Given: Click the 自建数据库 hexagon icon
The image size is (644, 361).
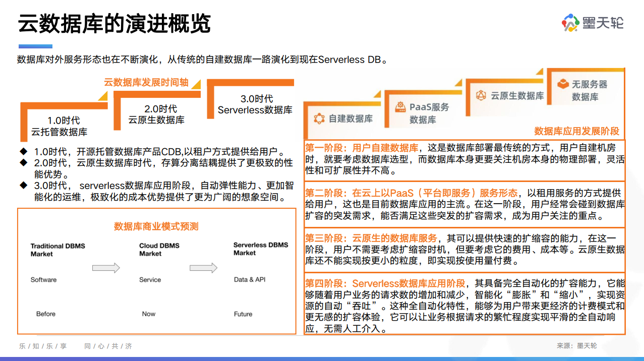Looking at the screenshot, I should [x=319, y=118].
